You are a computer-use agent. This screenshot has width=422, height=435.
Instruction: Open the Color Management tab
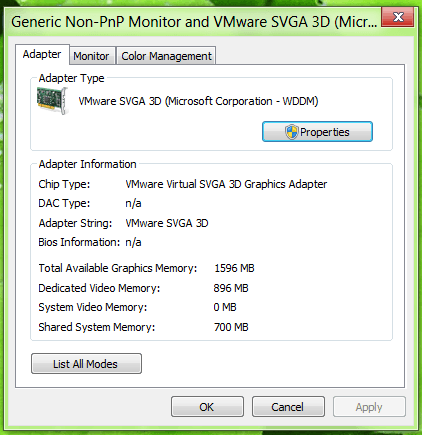coord(166,56)
